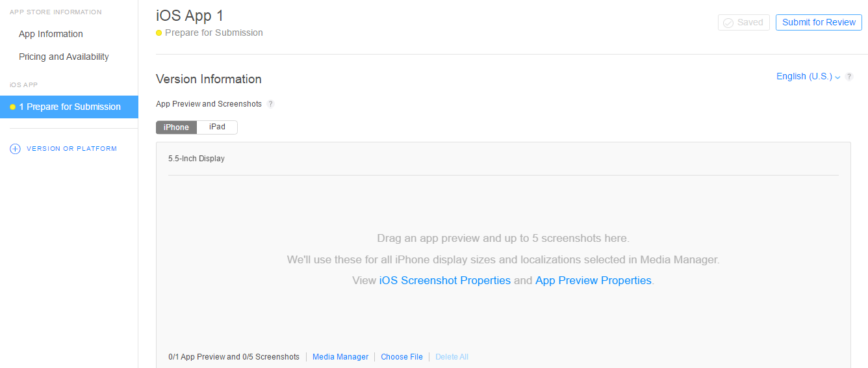Image resolution: width=868 pixels, height=368 pixels.
Task: Click yellow status dot under the iOS App 1 title
Action: coord(159,33)
